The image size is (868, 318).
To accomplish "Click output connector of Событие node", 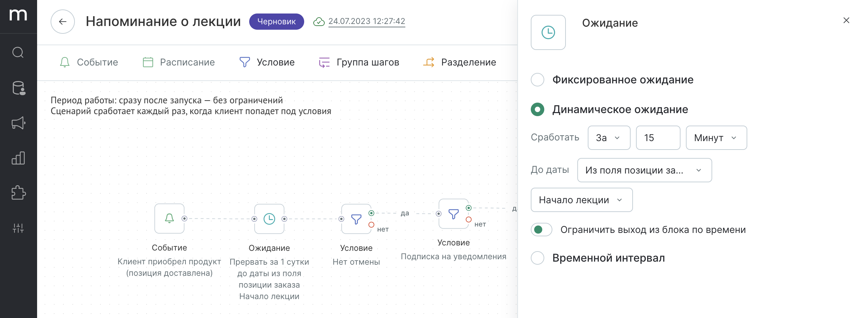I will pyautogui.click(x=184, y=219).
